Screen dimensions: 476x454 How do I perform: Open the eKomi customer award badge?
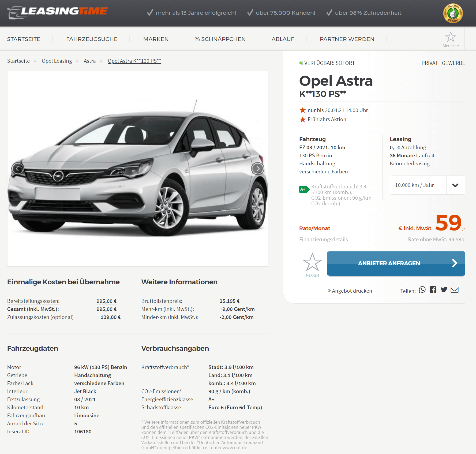[453, 13]
